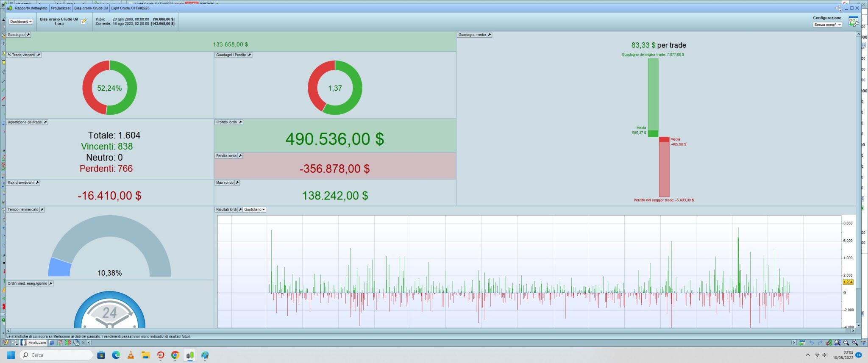Click the -356.878,00 $ gross loss value
868x363 pixels.
(335, 169)
